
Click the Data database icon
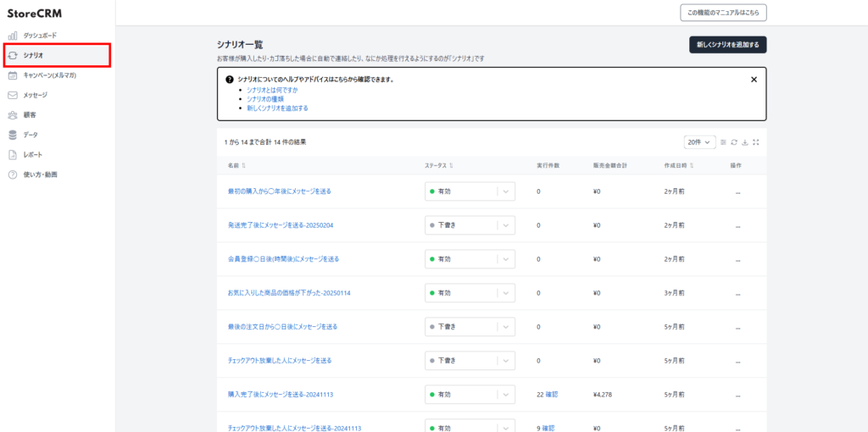point(13,135)
